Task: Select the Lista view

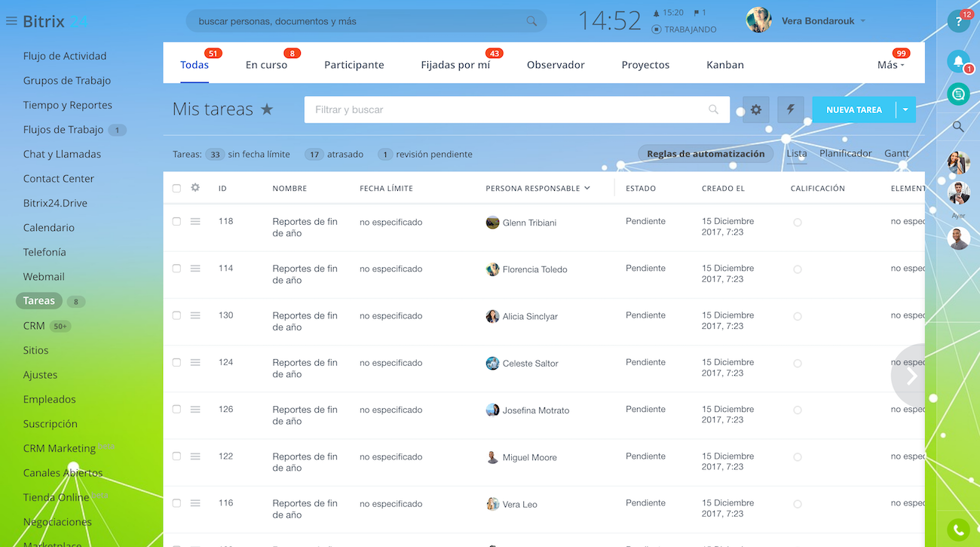Action: (x=797, y=153)
